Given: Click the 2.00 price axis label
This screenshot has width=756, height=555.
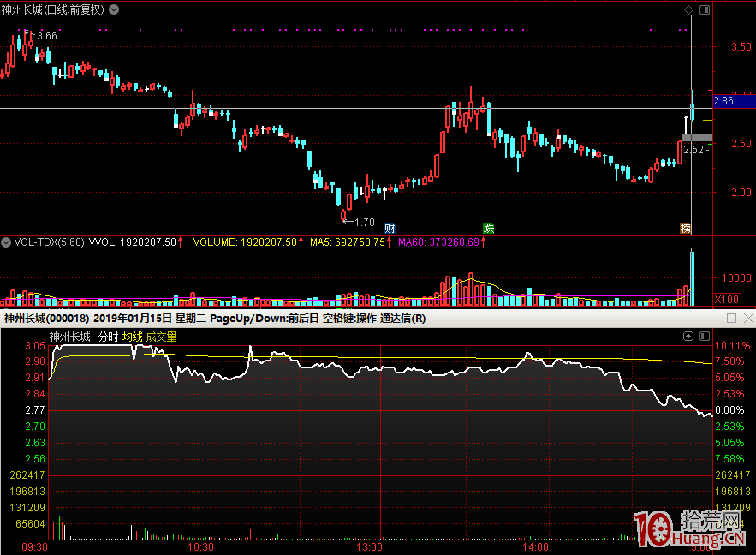Looking at the screenshot, I should click(x=741, y=193).
